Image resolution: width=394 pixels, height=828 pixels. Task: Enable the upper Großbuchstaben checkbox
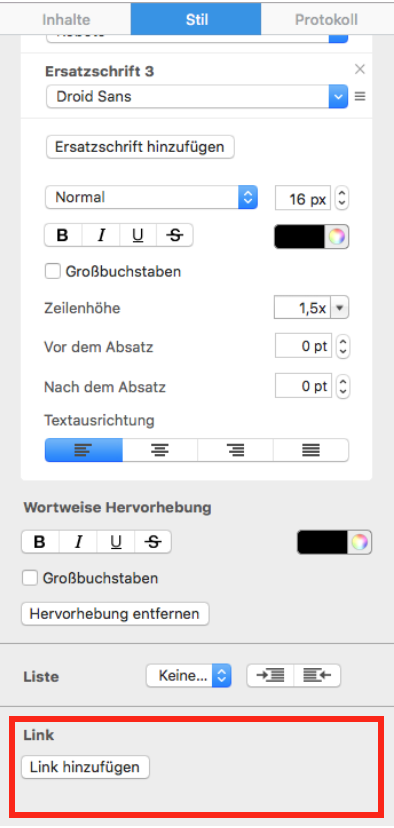pos(52,271)
